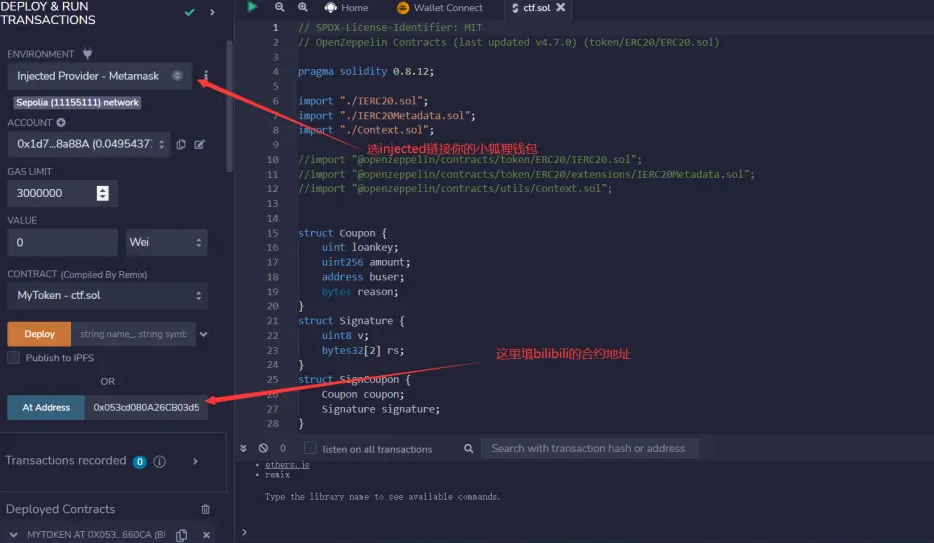This screenshot has width=934, height=543.
Task: Expand the Deploy parameters chevron
Action: [204, 335]
